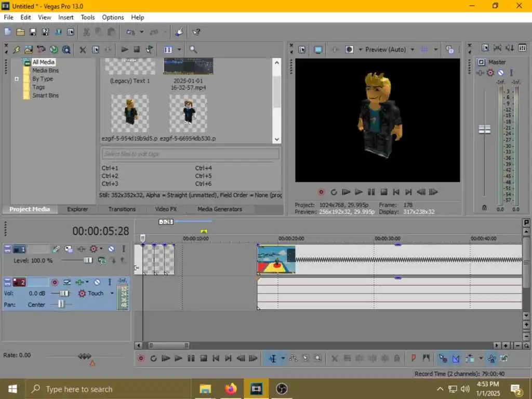532x399 pixels.
Task: Solo audio track 2
Action: tap(110, 282)
